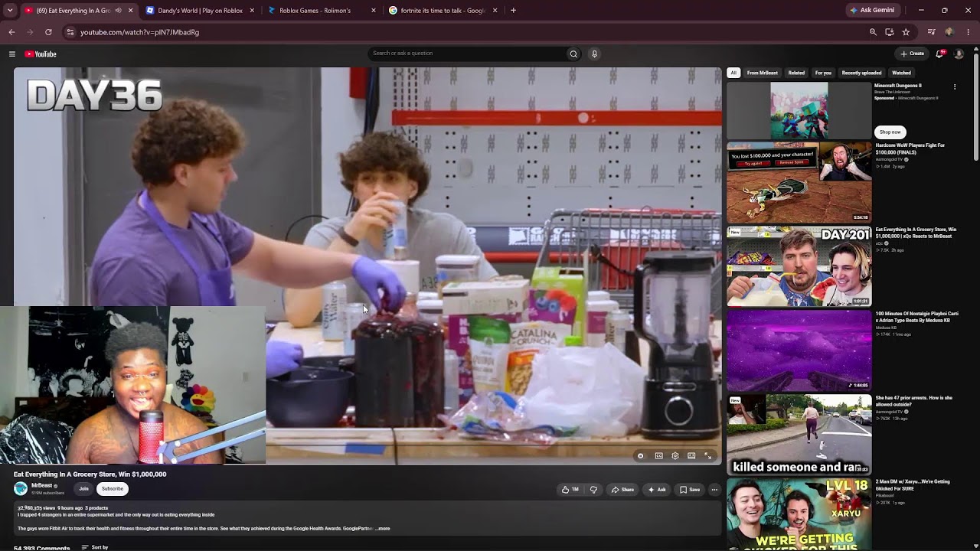Select the All filter chip
Image resolution: width=980 pixels, height=551 pixels.
pos(733,73)
